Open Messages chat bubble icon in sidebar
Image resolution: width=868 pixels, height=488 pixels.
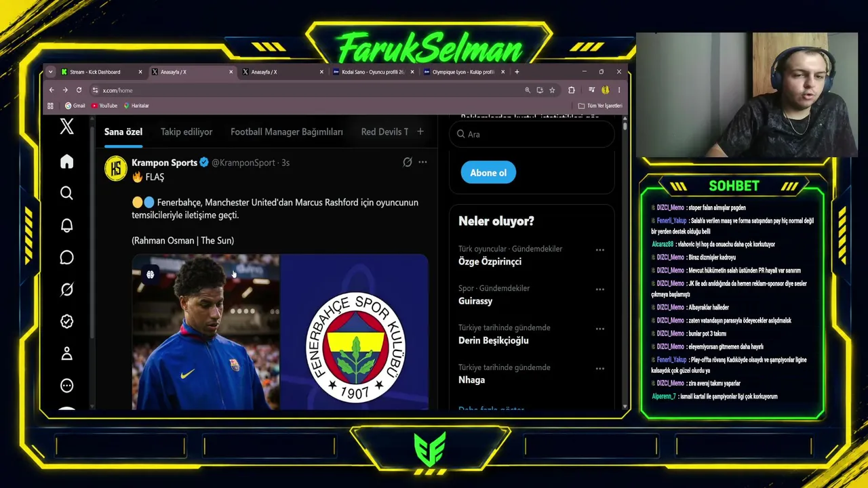coord(66,258)
